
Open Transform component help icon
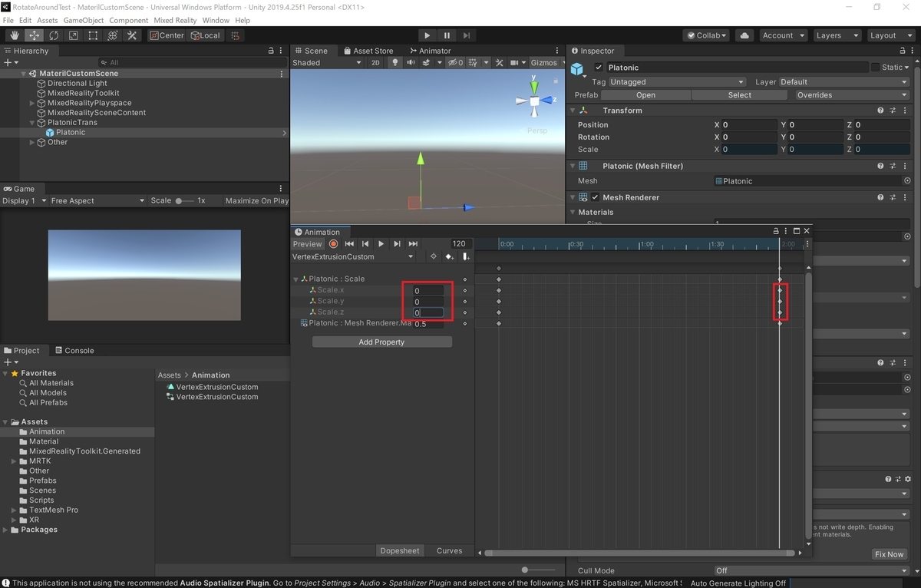coord(881,111)
